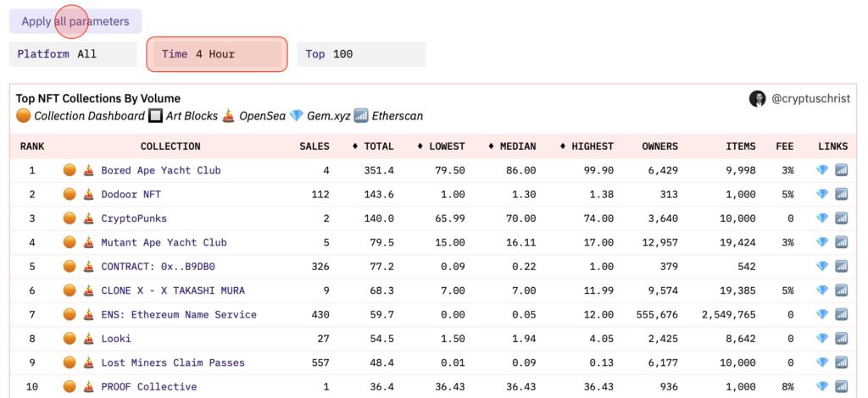
Task: Open the @cryptuschrist author profile
Action: coord(811,99)
